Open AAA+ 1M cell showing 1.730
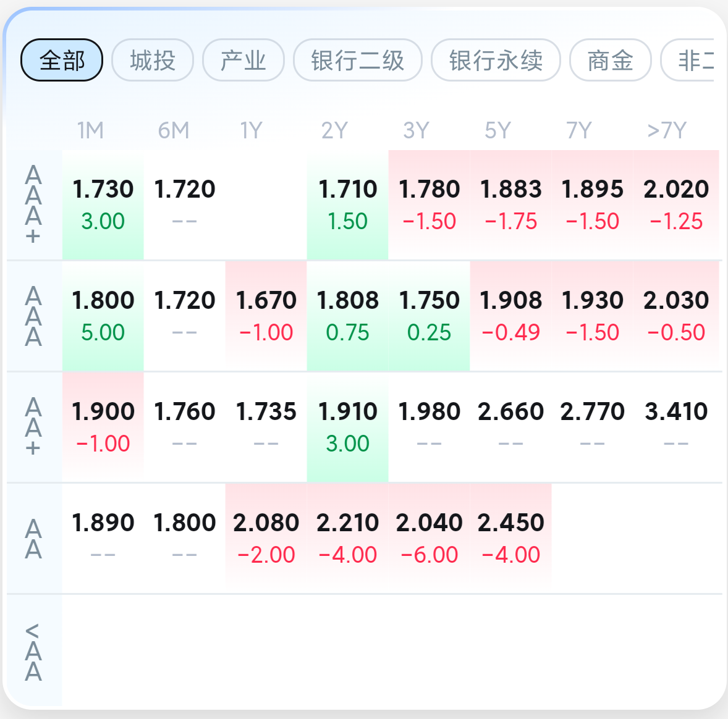 (103, 204)
